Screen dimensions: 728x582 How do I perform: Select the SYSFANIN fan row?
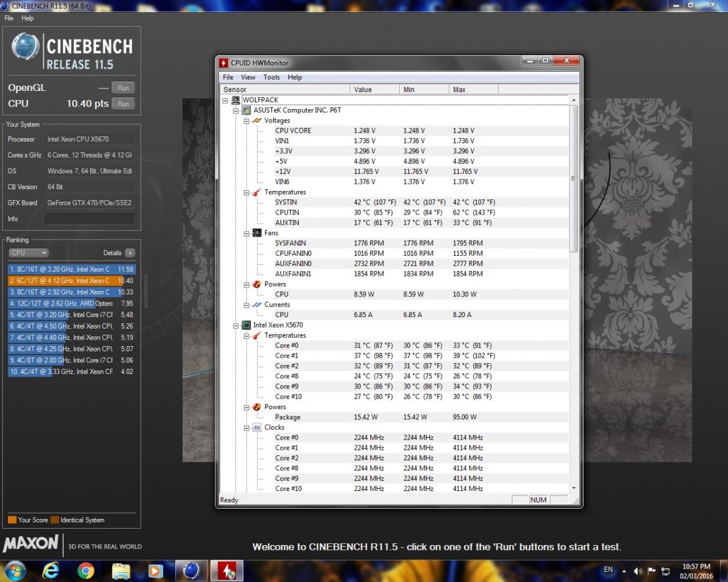click(x=394, y=243)
